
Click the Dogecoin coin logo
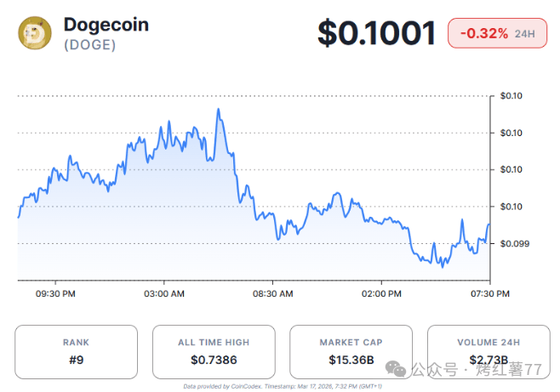(35, 33)
